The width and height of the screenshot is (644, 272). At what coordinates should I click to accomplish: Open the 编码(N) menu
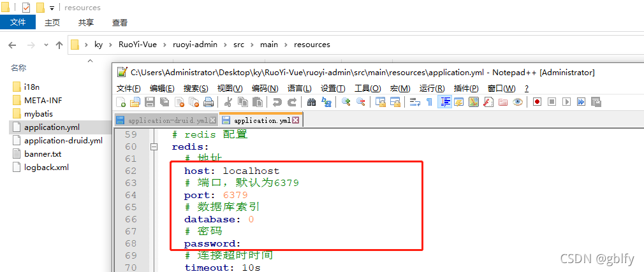pos(265,89)
